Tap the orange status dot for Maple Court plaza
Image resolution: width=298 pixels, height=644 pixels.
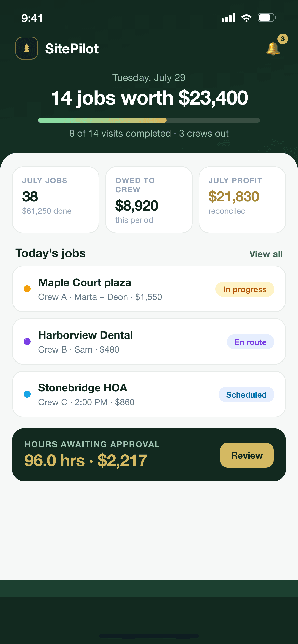click(x=27, y=289)
